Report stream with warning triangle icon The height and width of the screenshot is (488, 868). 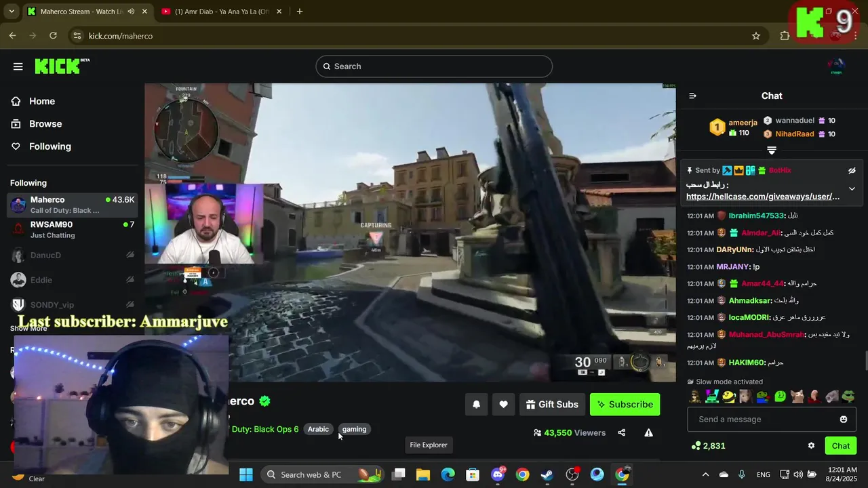(648, 432)
